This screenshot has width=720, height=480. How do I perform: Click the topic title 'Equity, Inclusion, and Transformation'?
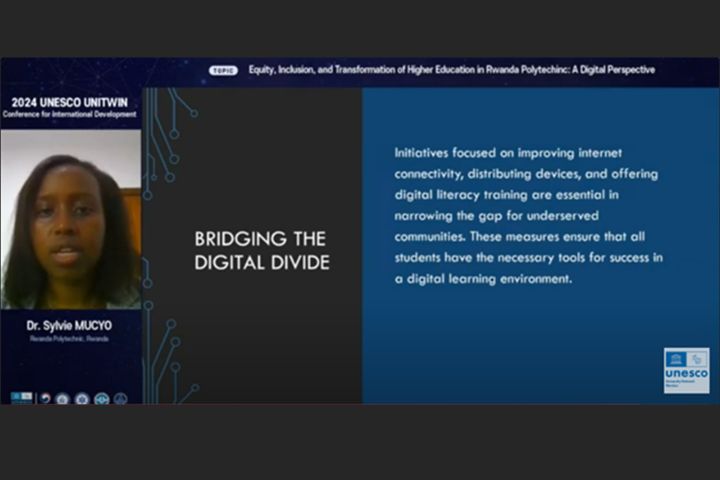tap(452, 70)
